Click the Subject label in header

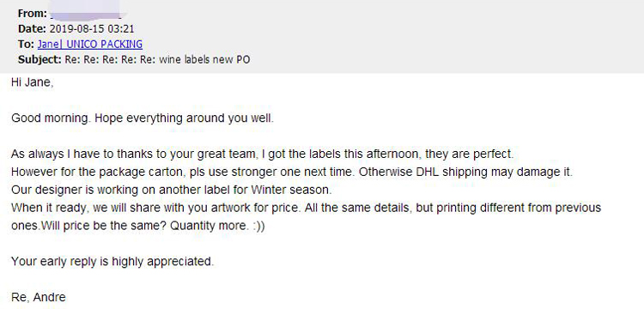pos(39,60)
